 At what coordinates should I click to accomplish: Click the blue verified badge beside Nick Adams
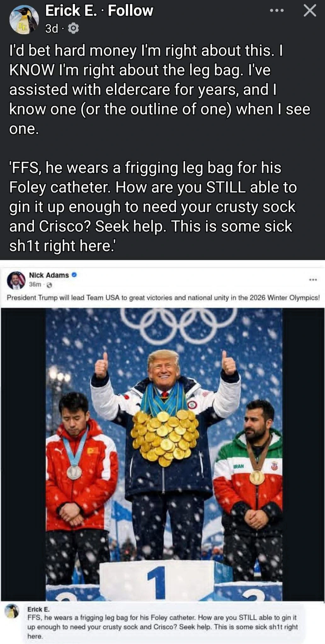[74, 275]
